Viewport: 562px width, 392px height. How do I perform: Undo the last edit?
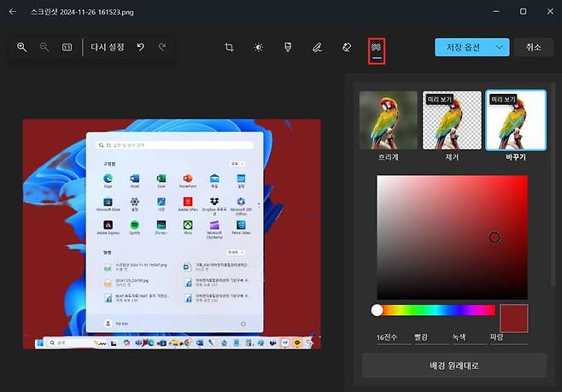tap(141, 48)
